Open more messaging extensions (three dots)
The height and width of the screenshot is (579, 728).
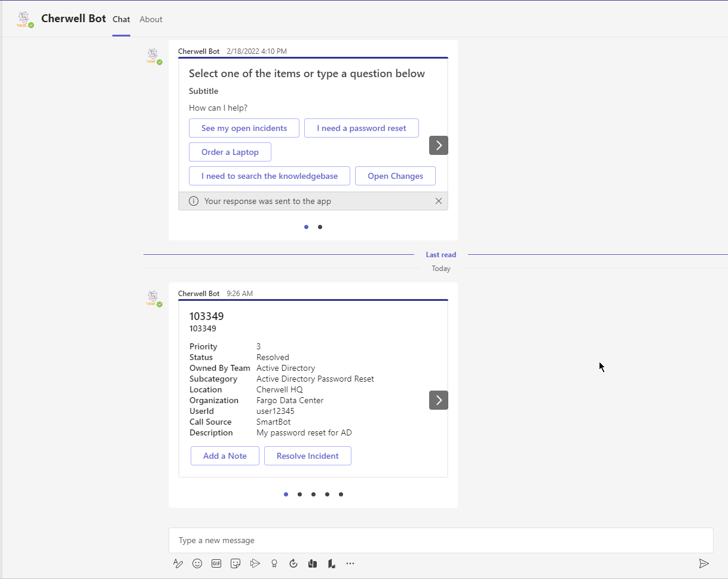click(350, 563)
